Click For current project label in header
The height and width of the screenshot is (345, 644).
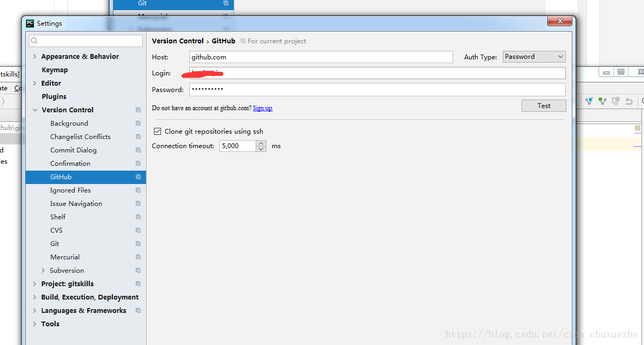[x=277, y=41]
